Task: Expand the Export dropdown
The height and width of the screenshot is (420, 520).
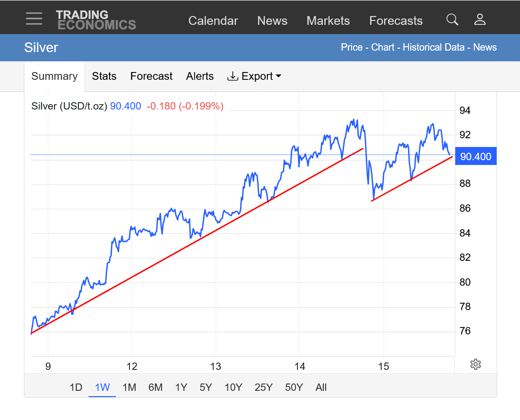Action: [x=254, y=76]
